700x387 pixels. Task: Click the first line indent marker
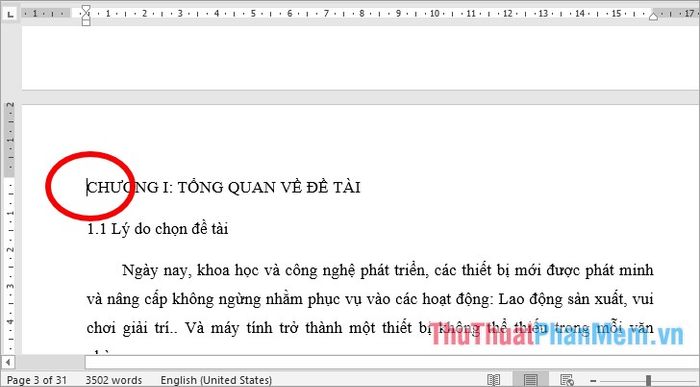86,10
